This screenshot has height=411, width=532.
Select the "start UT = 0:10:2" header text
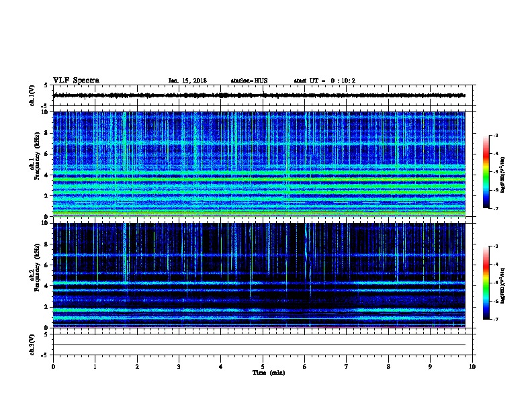324,81
